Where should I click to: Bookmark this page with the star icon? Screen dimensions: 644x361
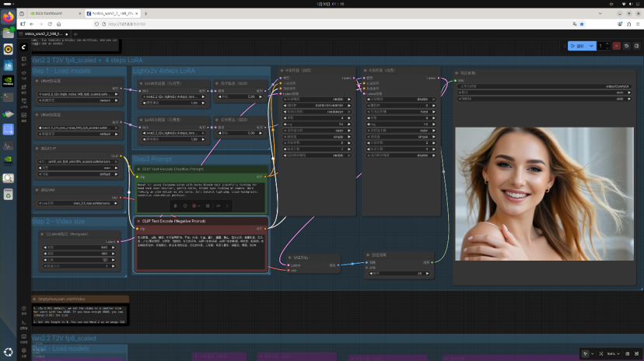click(582, 24)
